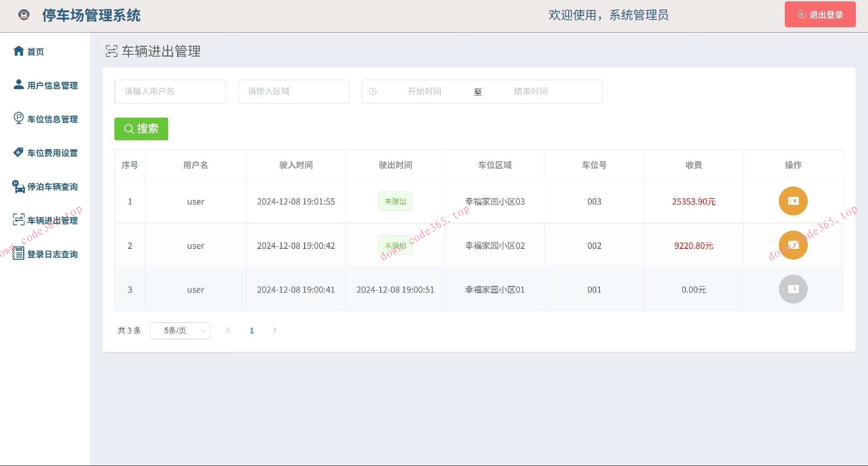The image size is (868, 466).
Task: Click the system logo icon in header
Action: pos(24,15)
